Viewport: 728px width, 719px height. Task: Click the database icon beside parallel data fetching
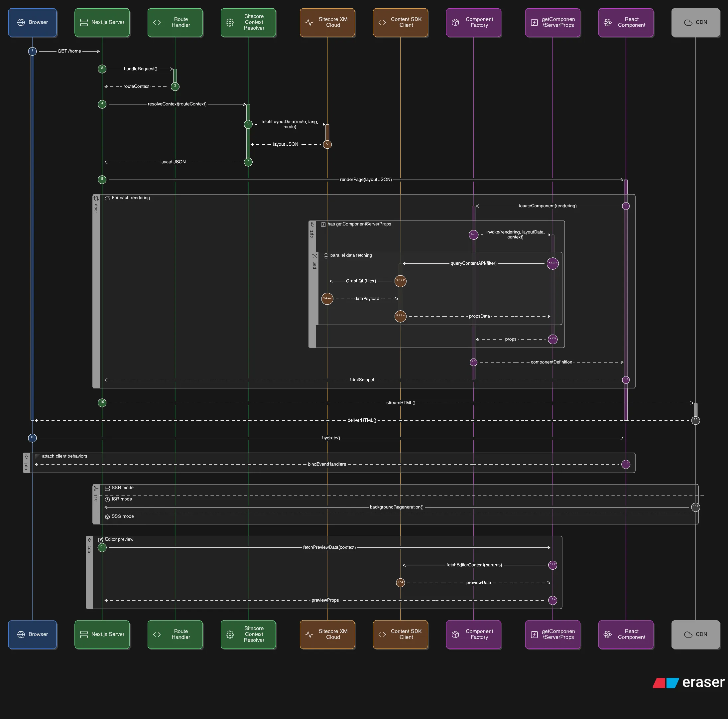click(x=326, y=256)
